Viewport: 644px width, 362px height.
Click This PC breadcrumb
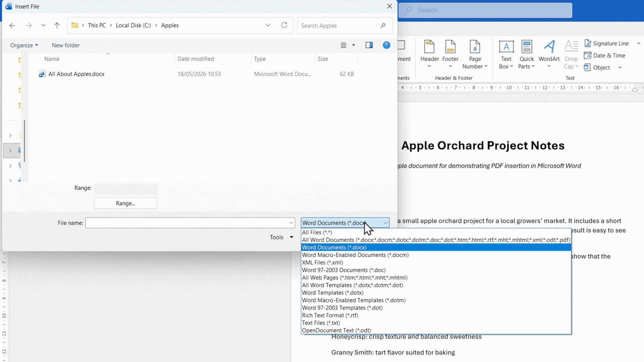97,25
